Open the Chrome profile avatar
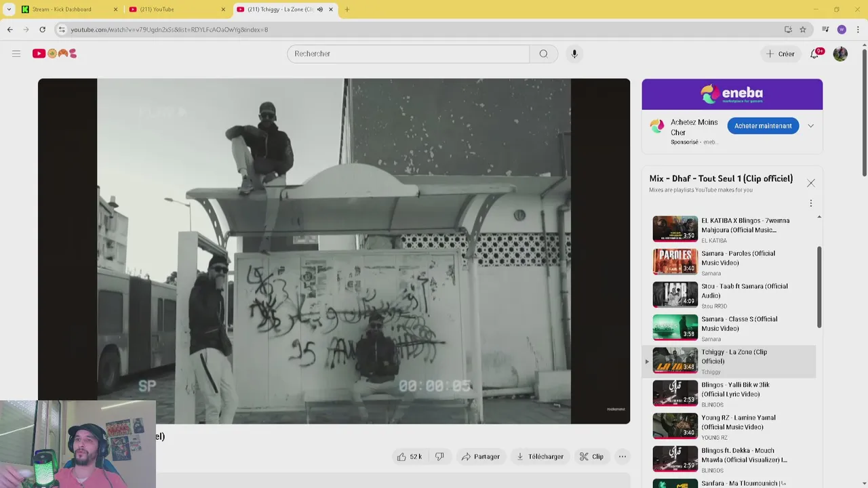This screenshot has width=868, height=488. [x=842, y=30]
